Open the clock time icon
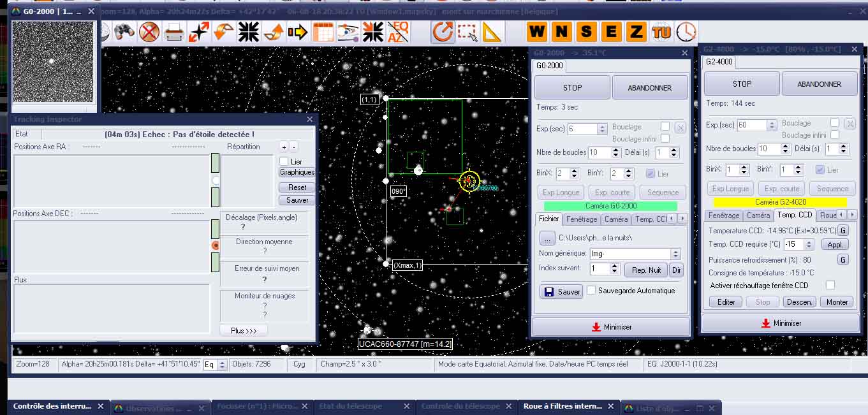Image resolution: width=868 pixels, height=415 pixels. coord(686,31)
